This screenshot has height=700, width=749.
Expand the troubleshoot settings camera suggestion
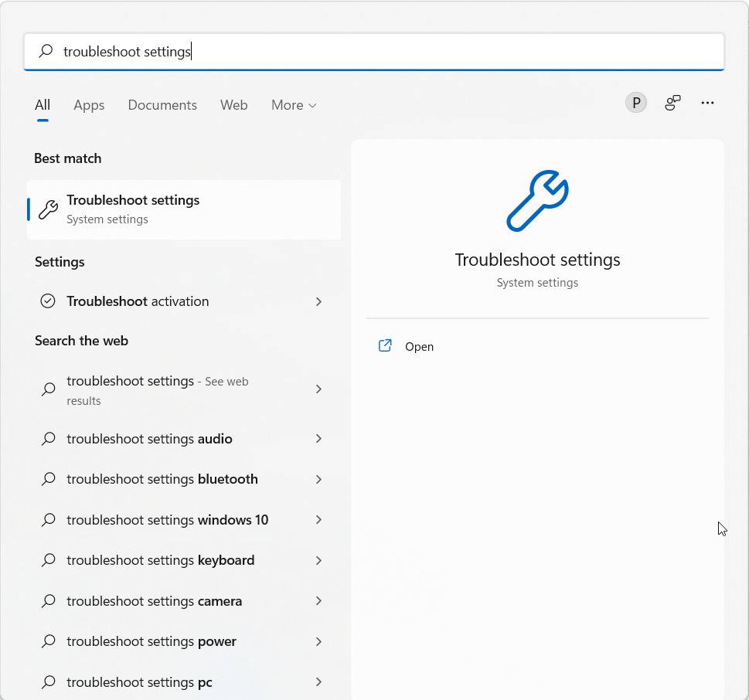tap(318, 600)
